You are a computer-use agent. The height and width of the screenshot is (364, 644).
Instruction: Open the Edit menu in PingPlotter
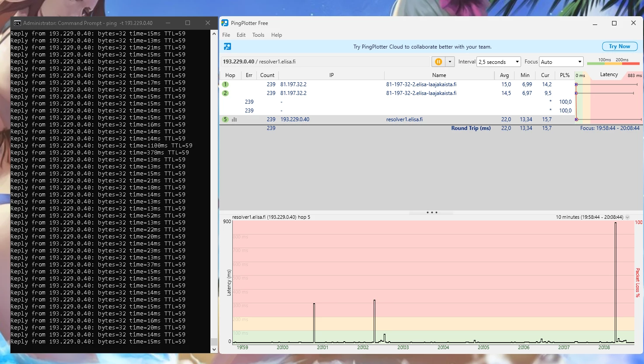click(x=241, y=35)
